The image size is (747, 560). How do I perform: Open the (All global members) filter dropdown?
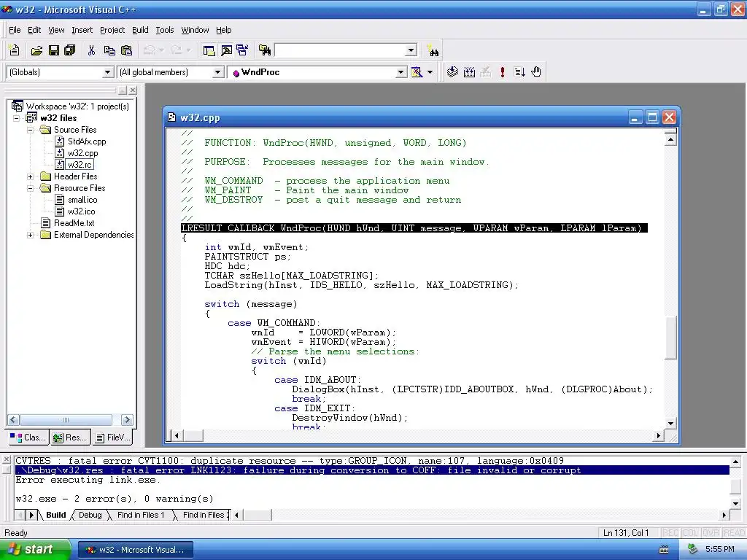point(217,72)
